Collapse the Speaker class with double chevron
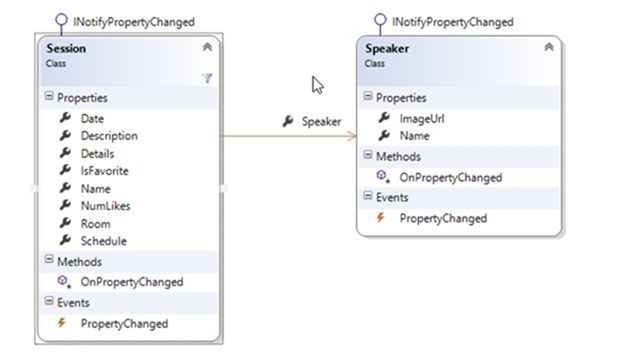Viewport: 624px width, 360px height. click(x=549, y=47)
